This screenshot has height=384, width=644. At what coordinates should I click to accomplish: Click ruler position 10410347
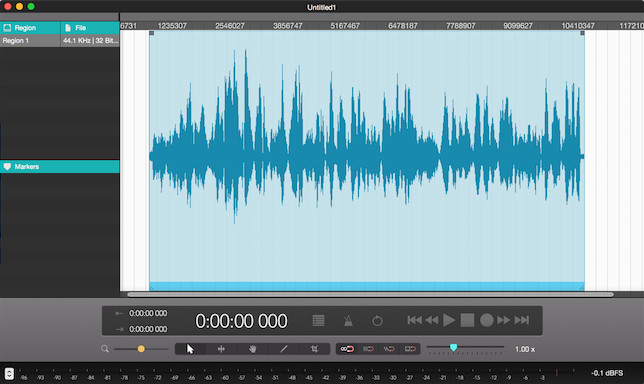[x=578, y=26]
